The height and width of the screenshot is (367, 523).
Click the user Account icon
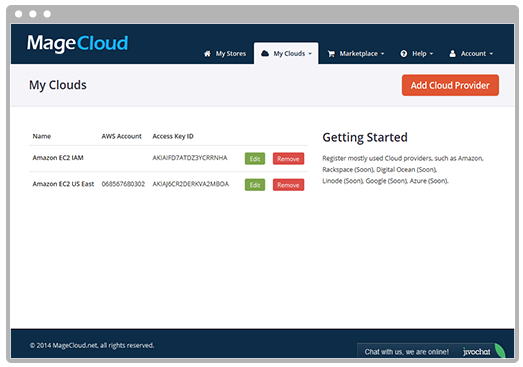click(x=452, y=54)
